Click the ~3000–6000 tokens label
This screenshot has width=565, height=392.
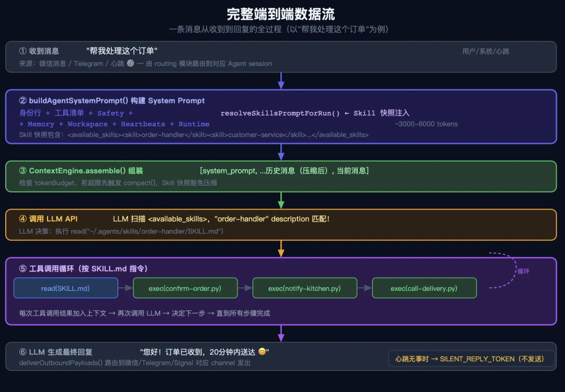point(426,124)
